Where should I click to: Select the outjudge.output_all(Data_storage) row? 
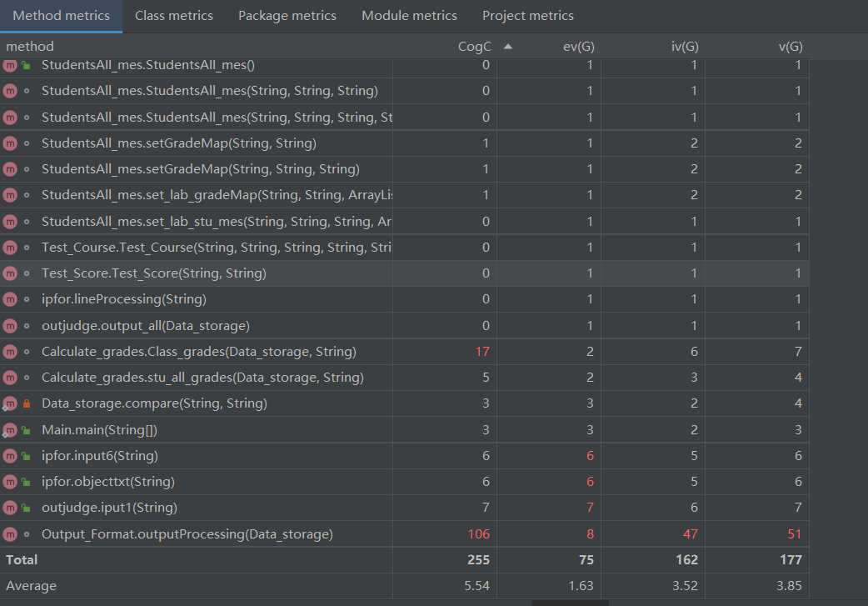click(146, 326)
